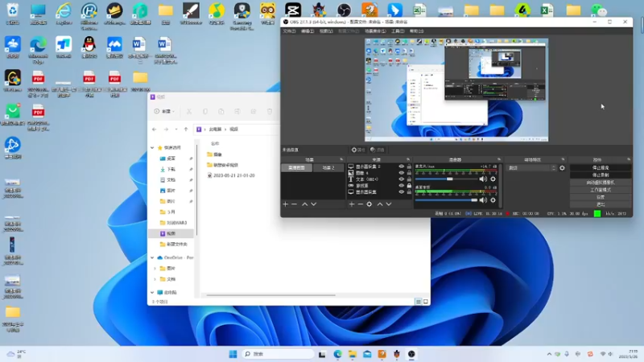Open the QQ penguin desktop icon
Screen dimensions: 644x362
pyautogui.click(x=89, y=47)
